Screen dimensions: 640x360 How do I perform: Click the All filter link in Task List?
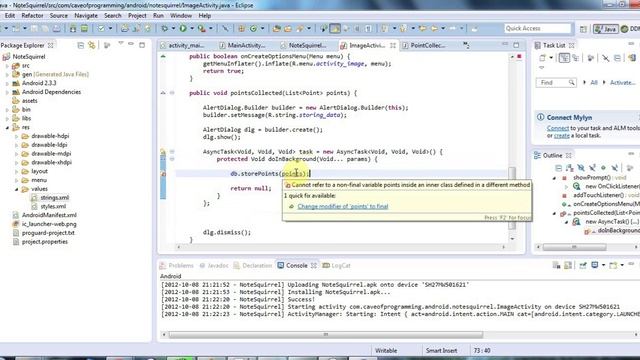594,82
